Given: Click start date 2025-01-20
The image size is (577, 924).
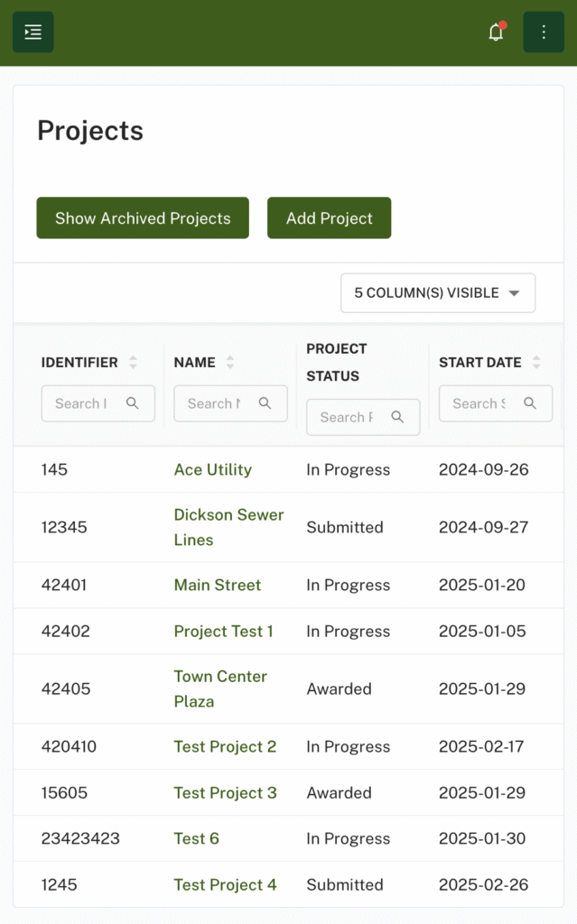Looking at the screenshot, I should (x=482, y=585).
